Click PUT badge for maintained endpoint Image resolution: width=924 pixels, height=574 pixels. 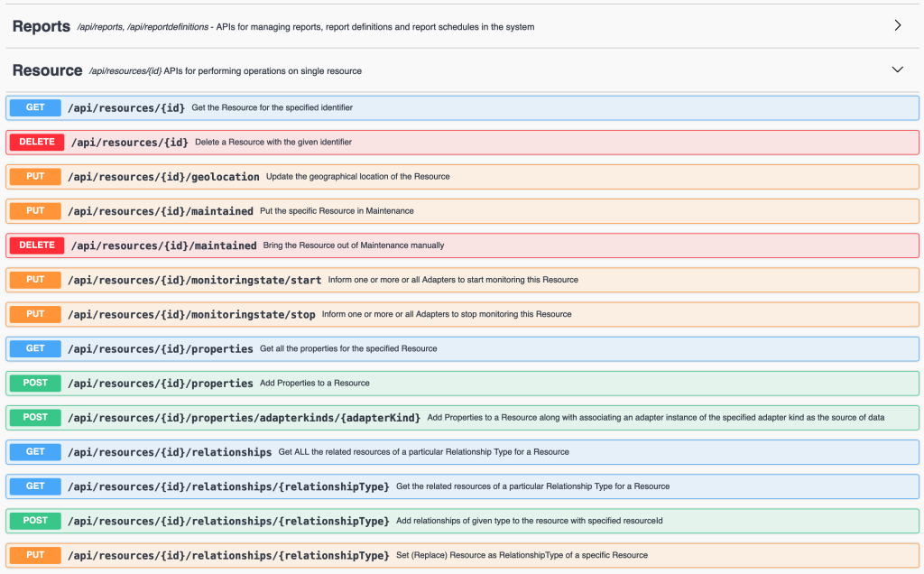click(35, 211)
